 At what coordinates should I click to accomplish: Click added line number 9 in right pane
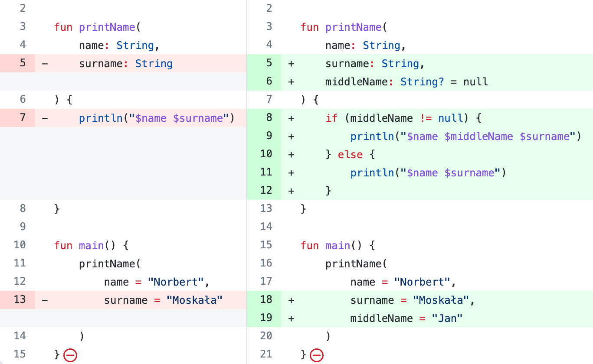coord(269,136)
